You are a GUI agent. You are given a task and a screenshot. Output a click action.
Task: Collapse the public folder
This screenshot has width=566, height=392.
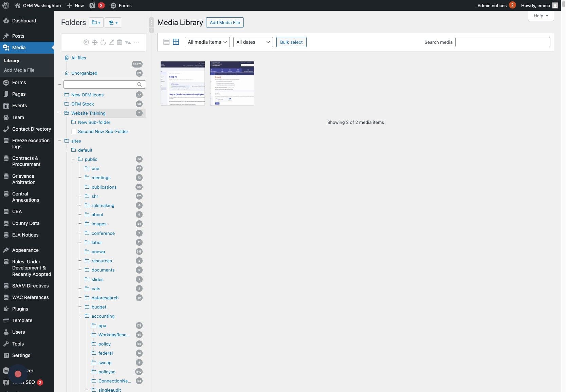click(x=73, y=159)
